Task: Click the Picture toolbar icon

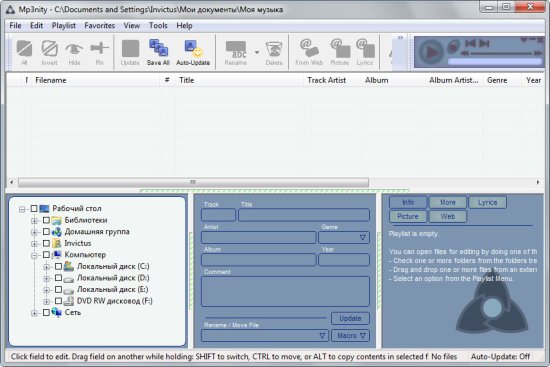Action: 340,52
